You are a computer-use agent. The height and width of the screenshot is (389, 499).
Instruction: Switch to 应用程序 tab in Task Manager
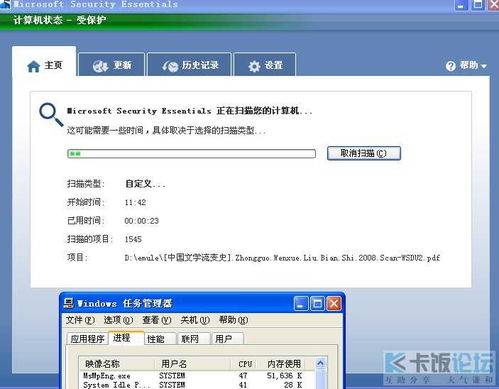coord(87,339)
